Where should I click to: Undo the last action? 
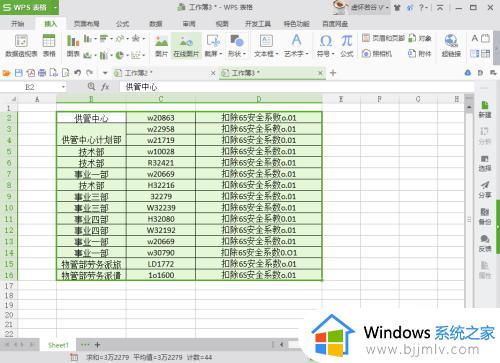click(x=78, y=72)
